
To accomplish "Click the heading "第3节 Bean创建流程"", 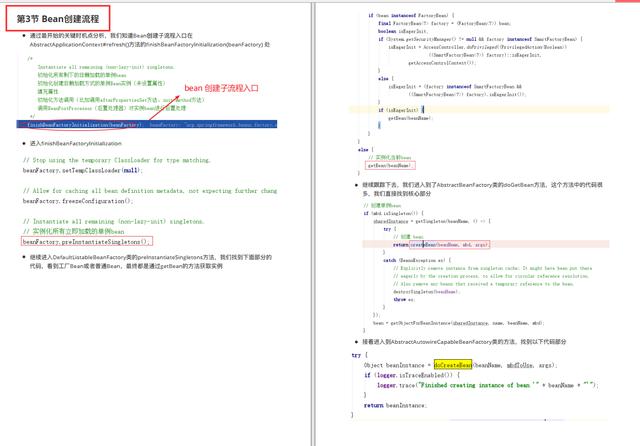I will point(58,19).
